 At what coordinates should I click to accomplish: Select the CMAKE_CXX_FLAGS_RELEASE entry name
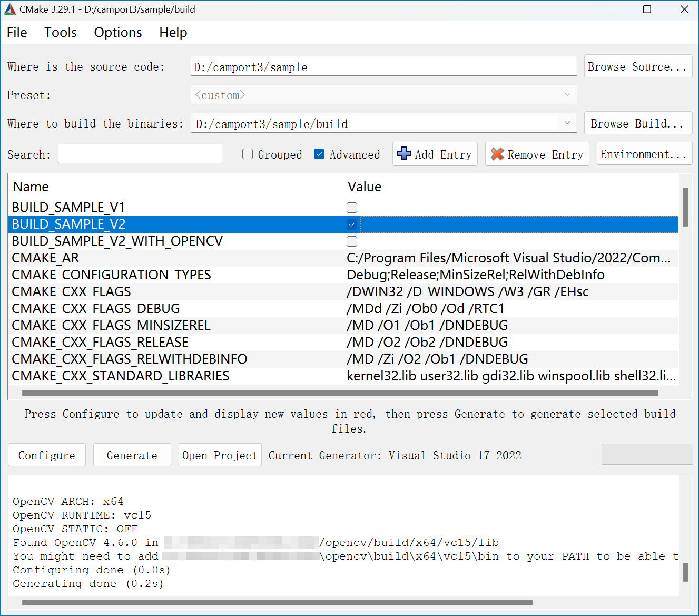[100, 343]
